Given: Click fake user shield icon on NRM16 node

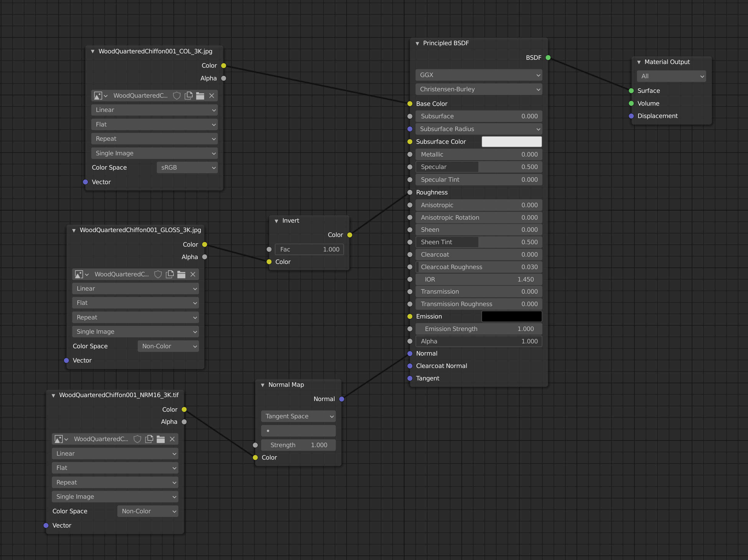Looking at the screenshot, I should [x=137, y=439].
